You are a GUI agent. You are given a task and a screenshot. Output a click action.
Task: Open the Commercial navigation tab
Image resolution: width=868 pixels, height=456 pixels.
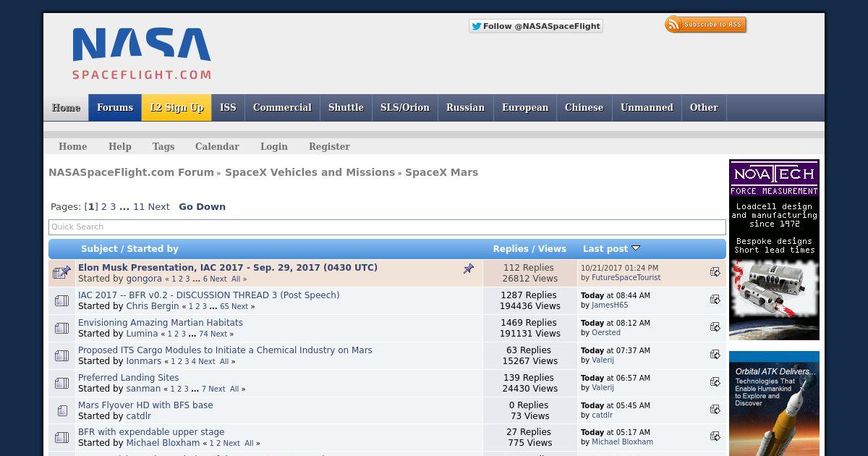point(282,108)
